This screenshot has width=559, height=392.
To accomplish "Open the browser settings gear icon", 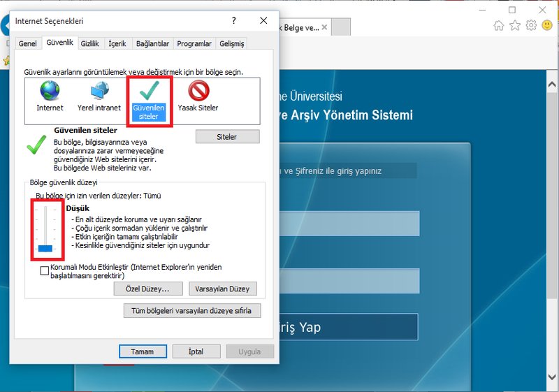I will [531, 26].
